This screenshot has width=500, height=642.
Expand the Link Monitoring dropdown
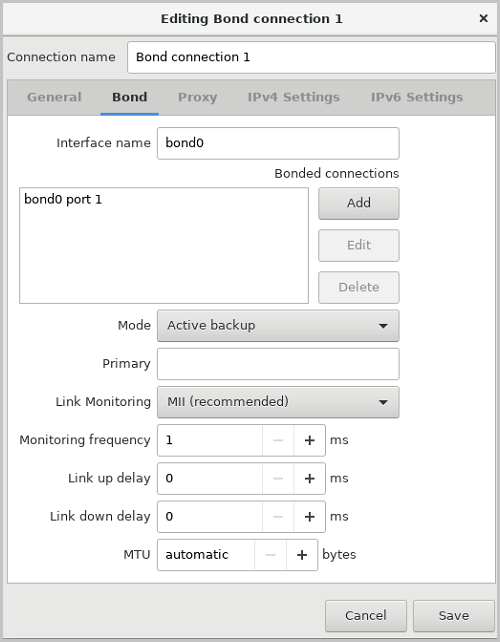[x=278, y=402]
